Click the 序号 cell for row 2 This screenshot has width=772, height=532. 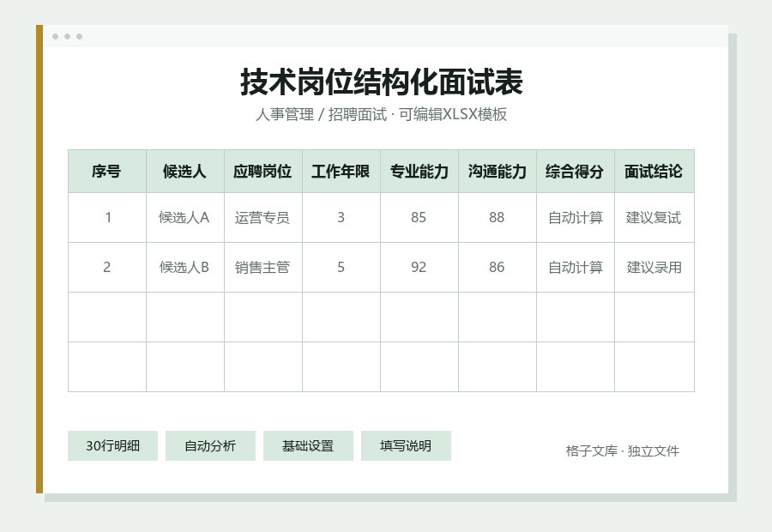[107, 267]
